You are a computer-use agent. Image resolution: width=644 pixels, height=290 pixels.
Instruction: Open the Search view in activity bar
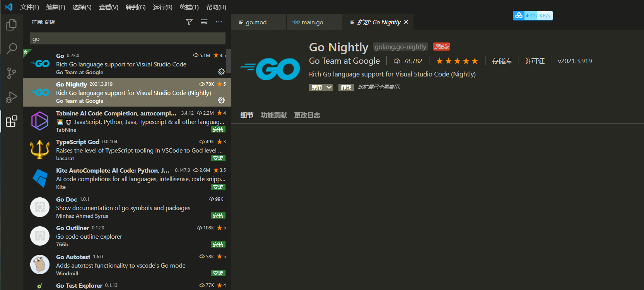(12, 49)
